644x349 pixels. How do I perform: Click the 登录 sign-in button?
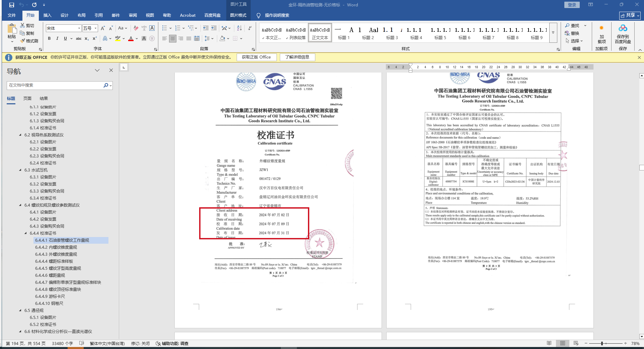pyautogui.click(x=572, y=5)
